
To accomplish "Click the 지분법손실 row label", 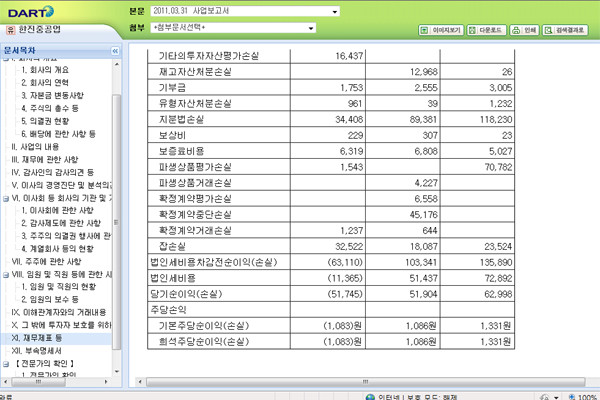I will 181,119.
